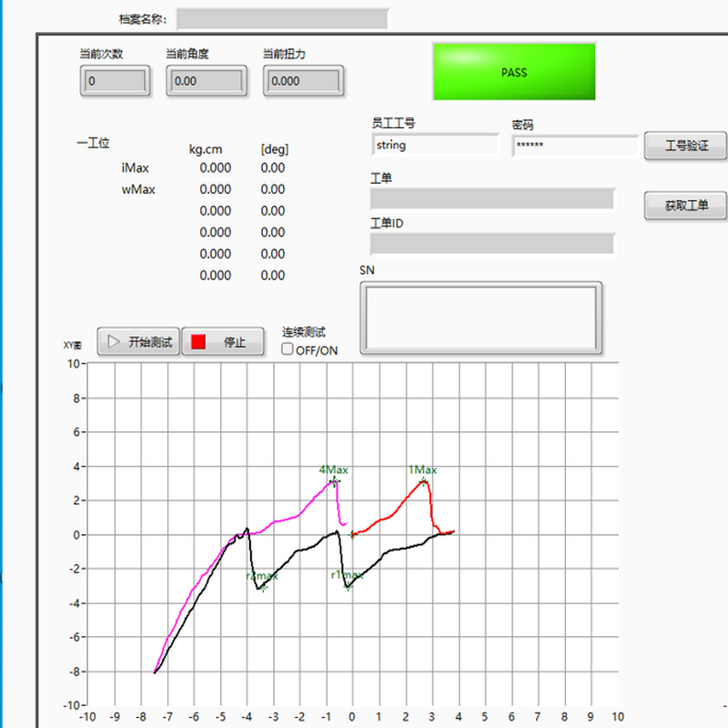The image size is (728, 728).
Task: Click the r1max cursor marker on graph
Action: (x=348, y=586)
